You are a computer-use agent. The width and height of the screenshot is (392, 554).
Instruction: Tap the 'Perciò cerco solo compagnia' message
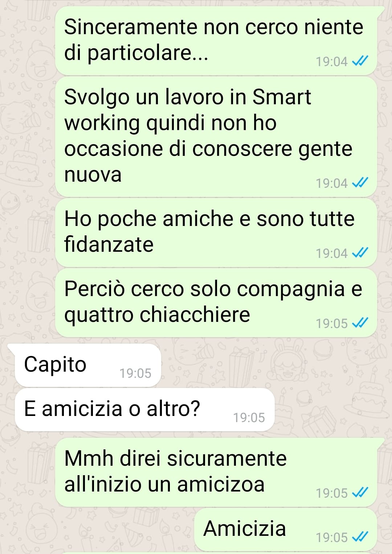tap(216, 303)
